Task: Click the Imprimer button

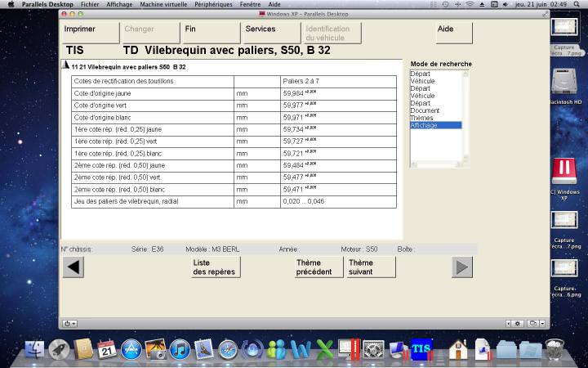Action: pos(91,33)
